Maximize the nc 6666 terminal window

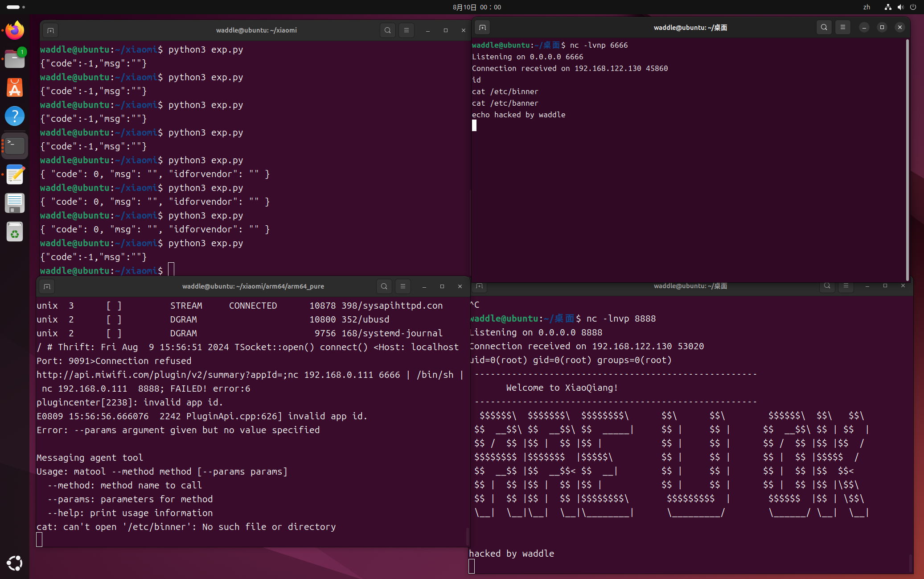coord(882,28)
